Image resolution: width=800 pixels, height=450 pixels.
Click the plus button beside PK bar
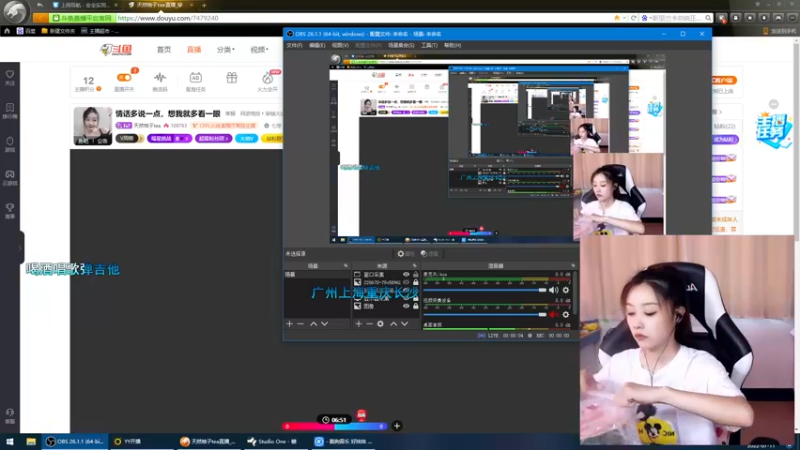pyautogui.click(x=397, y=426)
